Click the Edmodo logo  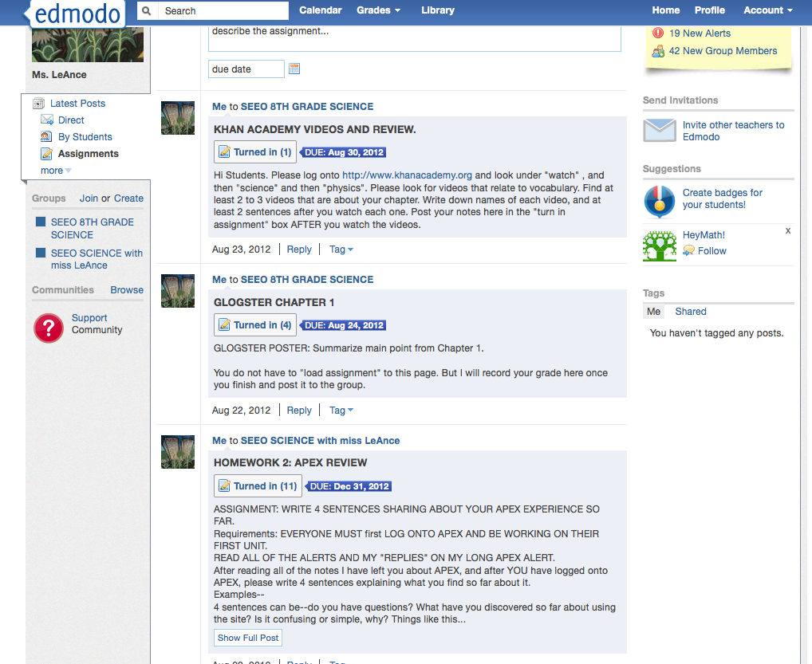(77, 14)
